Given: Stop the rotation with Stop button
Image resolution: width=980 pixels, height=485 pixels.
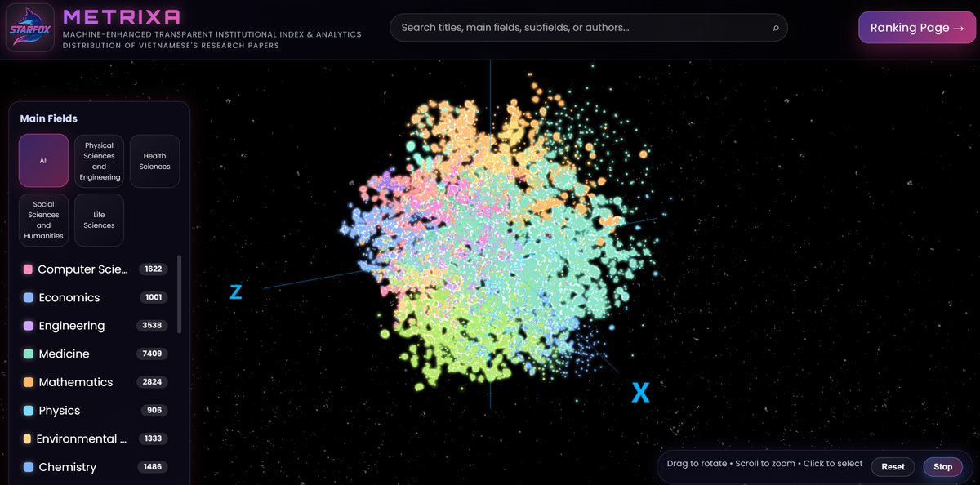Looking at the screenshot, I should pos(942,467).
